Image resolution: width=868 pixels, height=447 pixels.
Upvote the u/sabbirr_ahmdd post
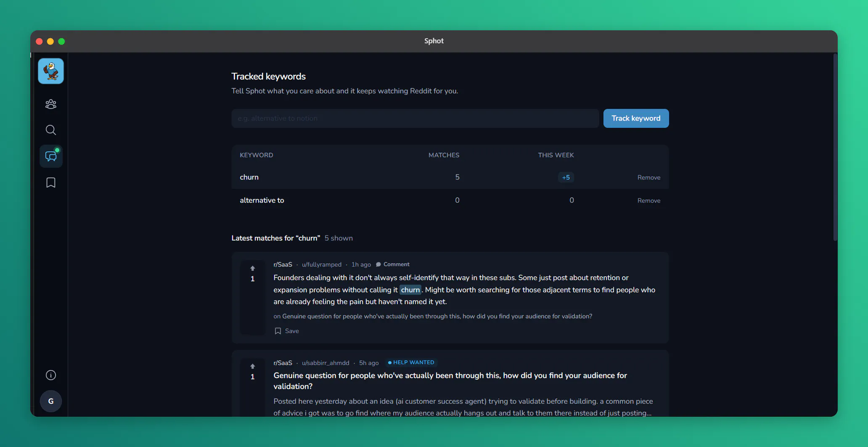(253, 366)
